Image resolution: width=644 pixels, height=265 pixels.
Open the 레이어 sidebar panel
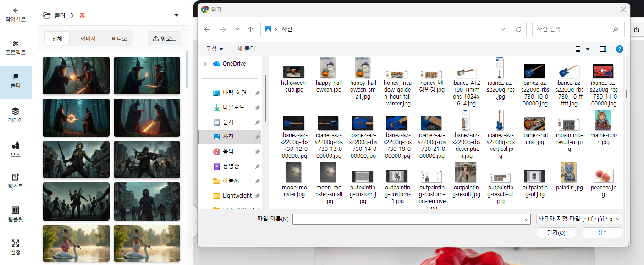click(x=16, y=115)
